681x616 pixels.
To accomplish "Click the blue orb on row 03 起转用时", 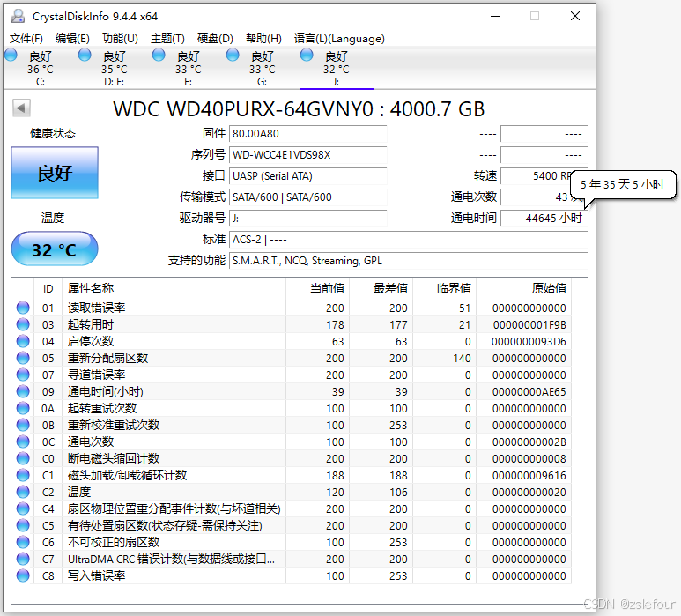I will point(23,324).
